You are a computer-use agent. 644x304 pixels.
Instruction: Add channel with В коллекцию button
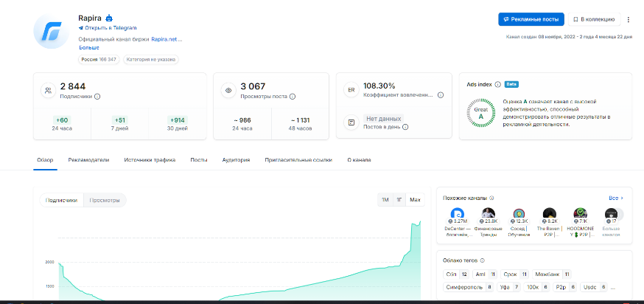coord(595,19)
